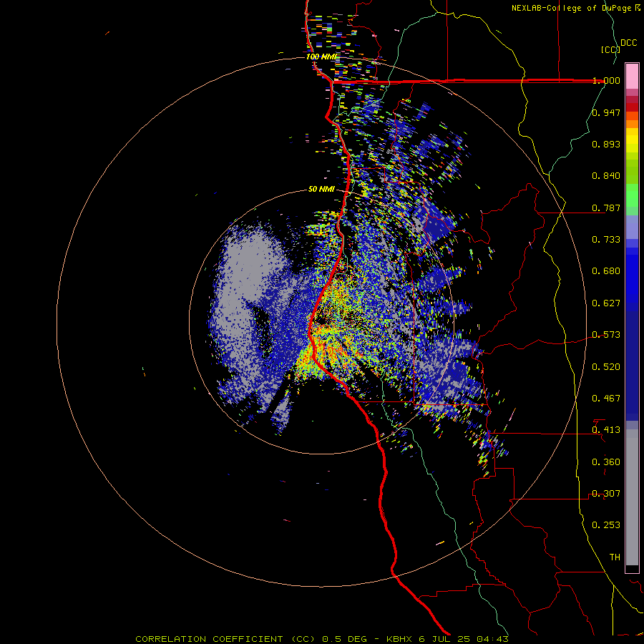Click the 0.253 color scale value
This screenshot has width=644, height=644.
click(606, 525)
